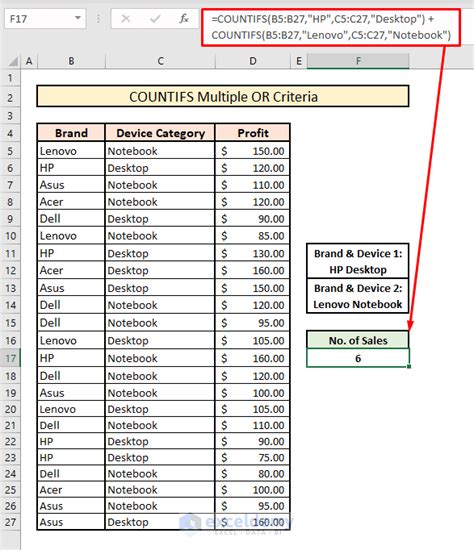
Task: Select cell B27 Asus in row 27
Action: [x=71, y=522]
